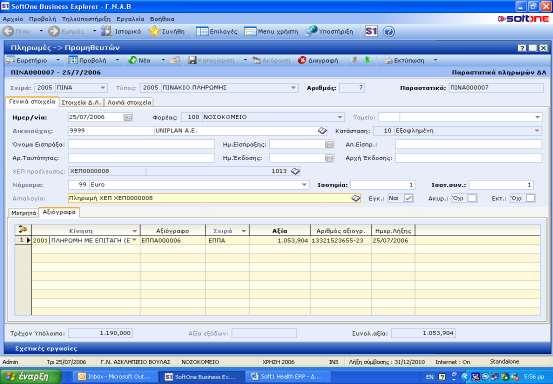The image size is (553, 384).
Task: Select grid cell ΕΠΠΑ000006
Action: [173, 240]
